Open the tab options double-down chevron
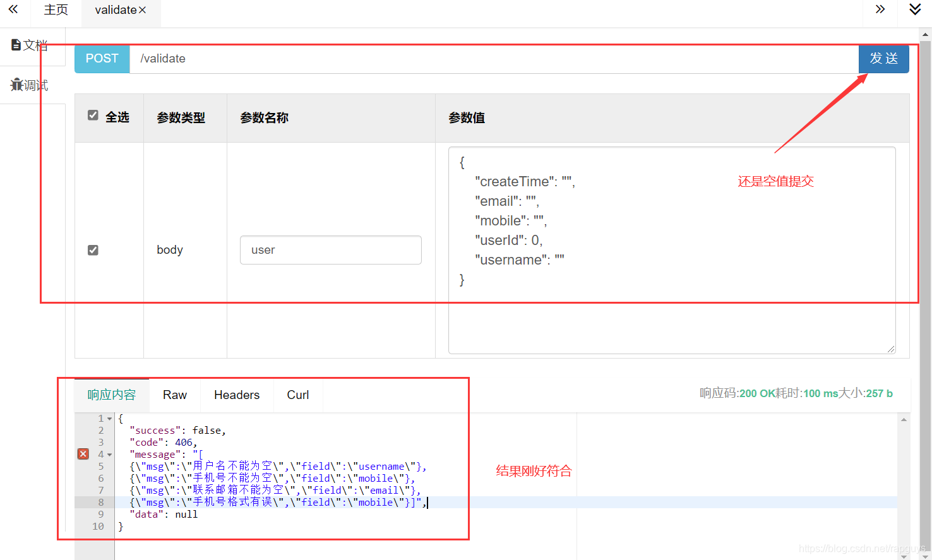This screenshot has height=560, width=932. click(x=915, y=9)
